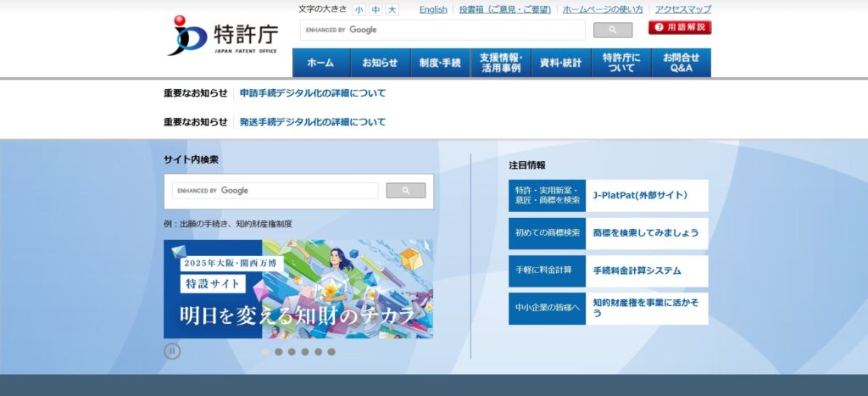Click the サイト内検索 heading
The width and height of the screenshot is (868, 396).
(191, 159)
